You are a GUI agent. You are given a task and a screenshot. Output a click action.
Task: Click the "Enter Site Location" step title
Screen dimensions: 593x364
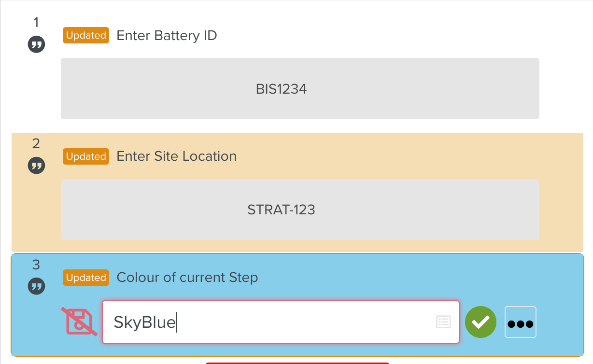[176, 156]
